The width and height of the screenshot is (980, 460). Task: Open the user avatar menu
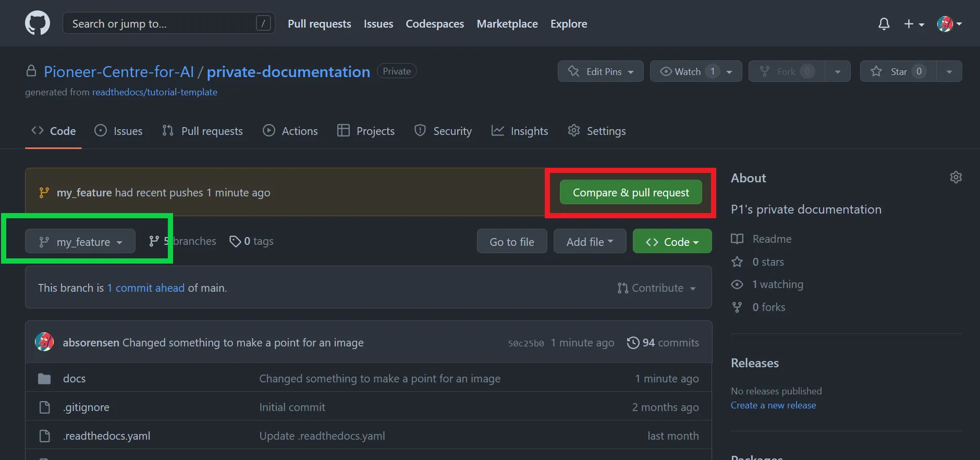949,24
